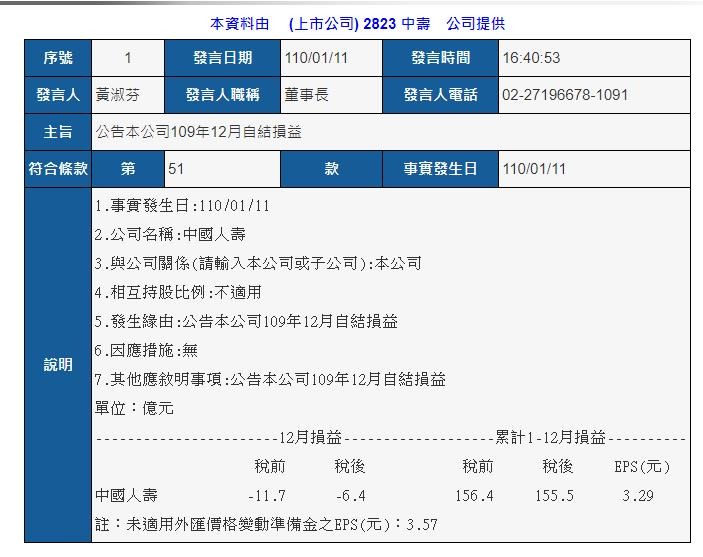Image resolution: width=703 pixels, height=557 pixels.
Task: Click line 3.與公司關係 本公司
Action: [258, 264]
